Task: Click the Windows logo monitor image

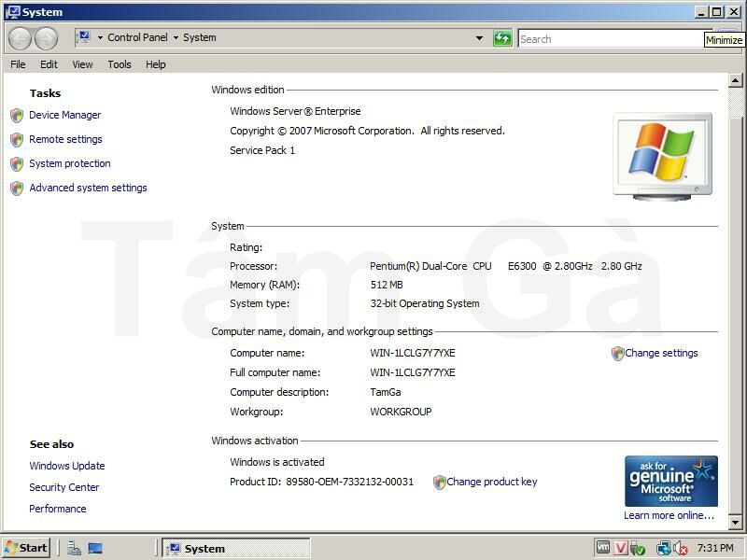Action: [663, 156]
